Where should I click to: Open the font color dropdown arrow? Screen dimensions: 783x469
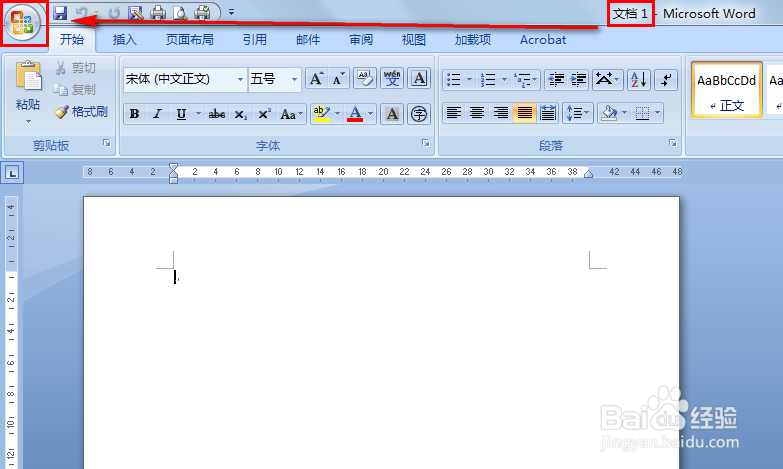371,114
